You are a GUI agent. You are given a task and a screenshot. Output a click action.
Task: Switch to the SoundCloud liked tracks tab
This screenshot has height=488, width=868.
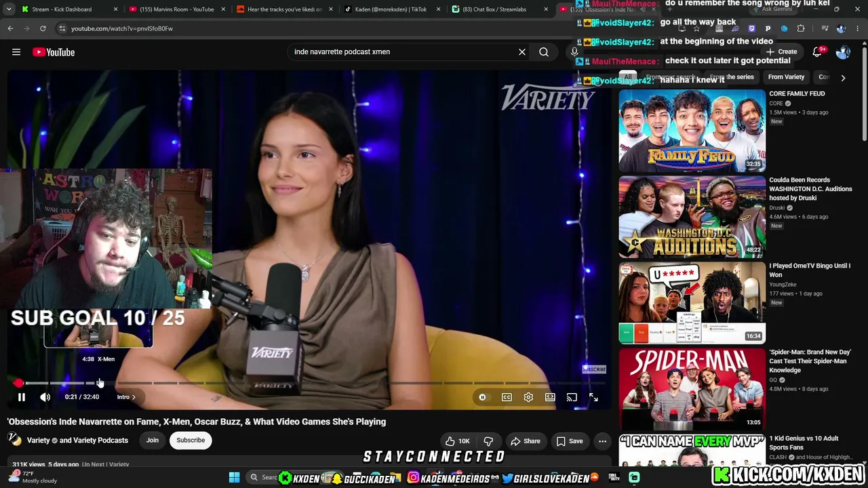coord(285,9)
